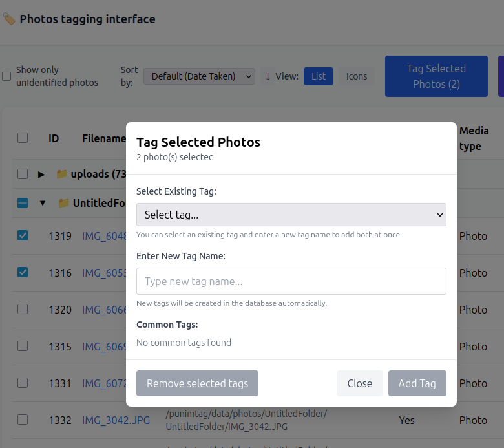The height and width of the screenshot is (448, 504).
Task: Toggle the select-all header checkbox
Action: [x=23, y=138]
